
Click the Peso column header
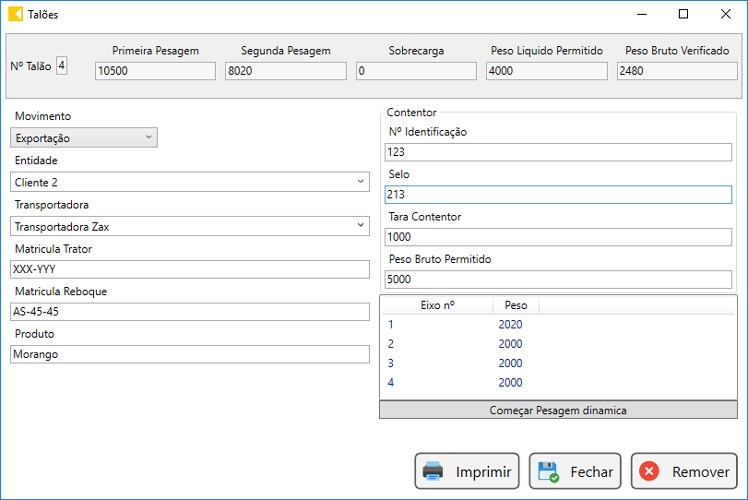coord(516,305)
